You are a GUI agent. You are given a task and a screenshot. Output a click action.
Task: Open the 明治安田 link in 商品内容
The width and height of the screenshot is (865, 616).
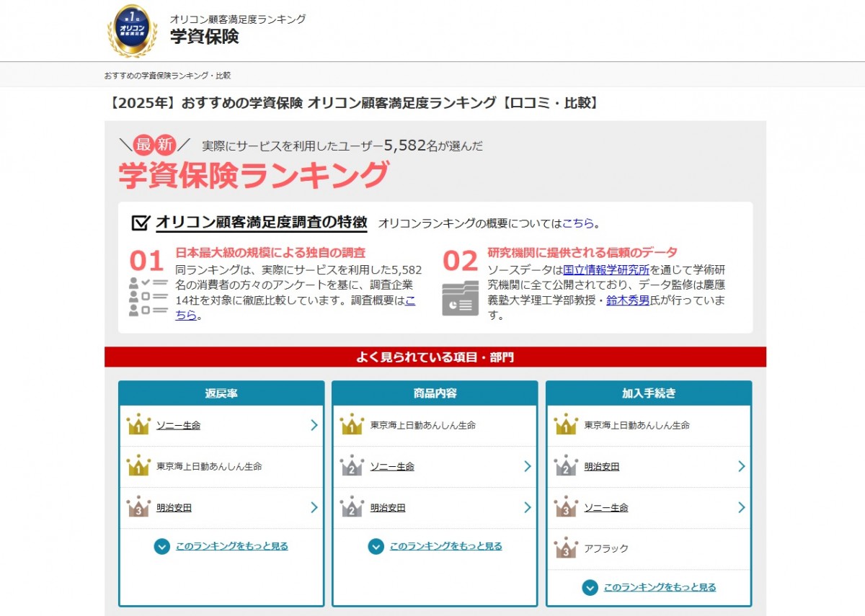(x=388, y=507)
